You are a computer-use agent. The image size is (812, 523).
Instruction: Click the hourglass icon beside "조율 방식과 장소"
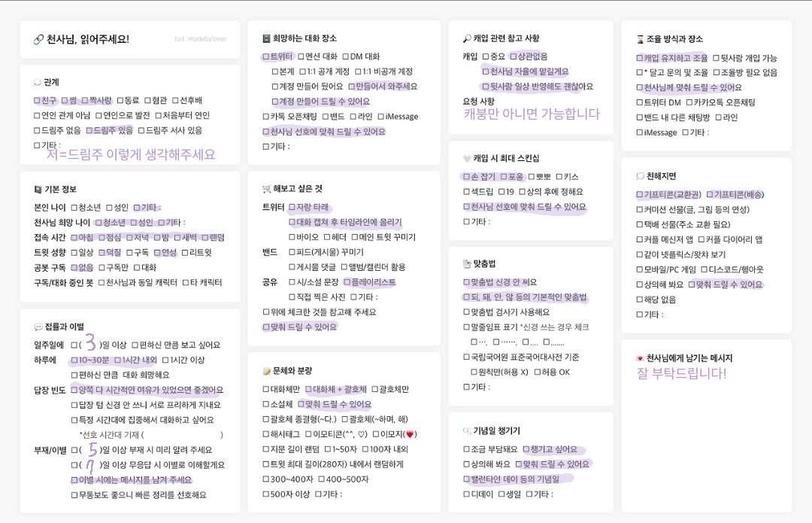(x=640, y=39)
